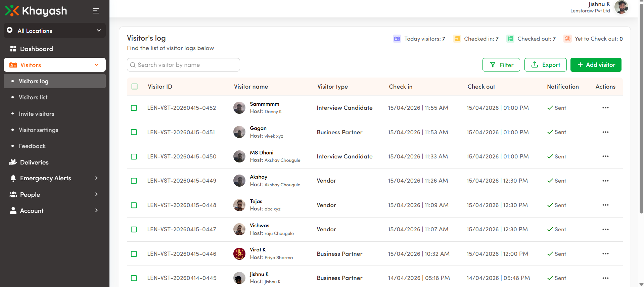The image size is (644, 287).
Task: Open three-dot actions for Virat K row
Action: tap(605, 254)
